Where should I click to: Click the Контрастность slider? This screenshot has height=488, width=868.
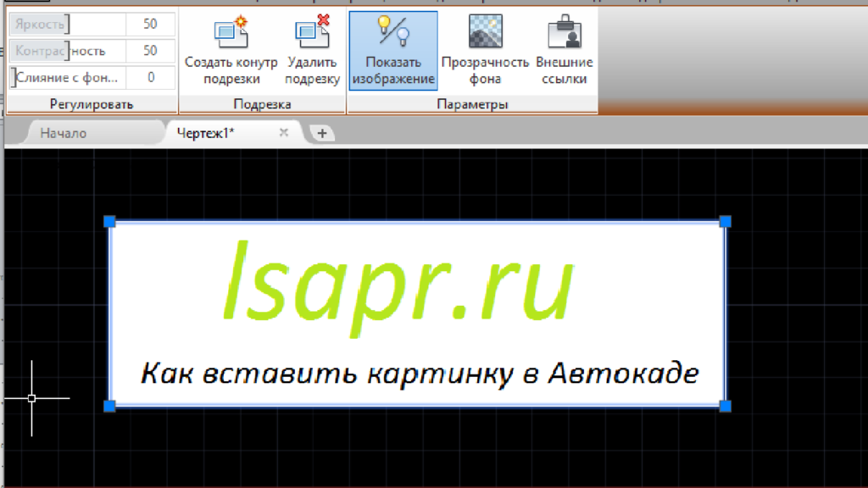68,51
